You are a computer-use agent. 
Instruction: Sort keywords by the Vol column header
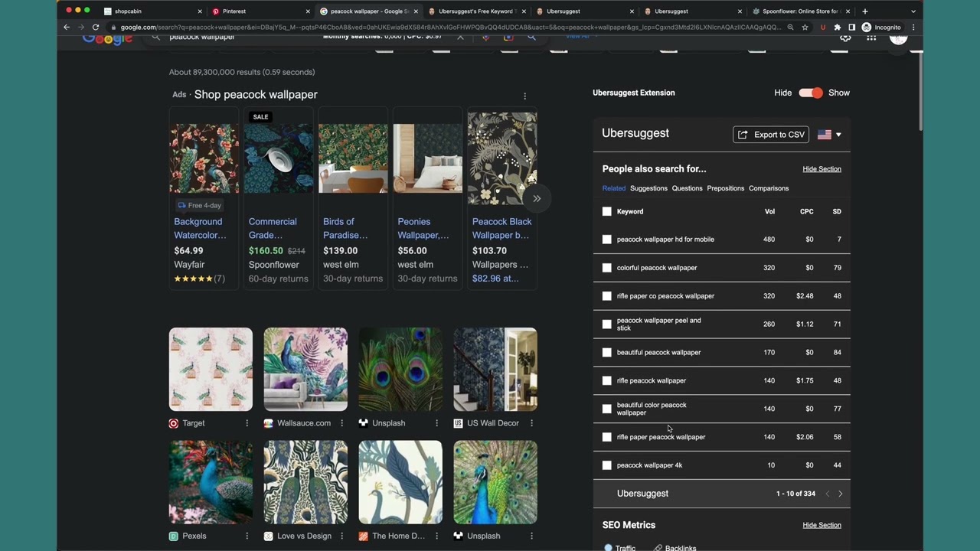click(769, 211)
